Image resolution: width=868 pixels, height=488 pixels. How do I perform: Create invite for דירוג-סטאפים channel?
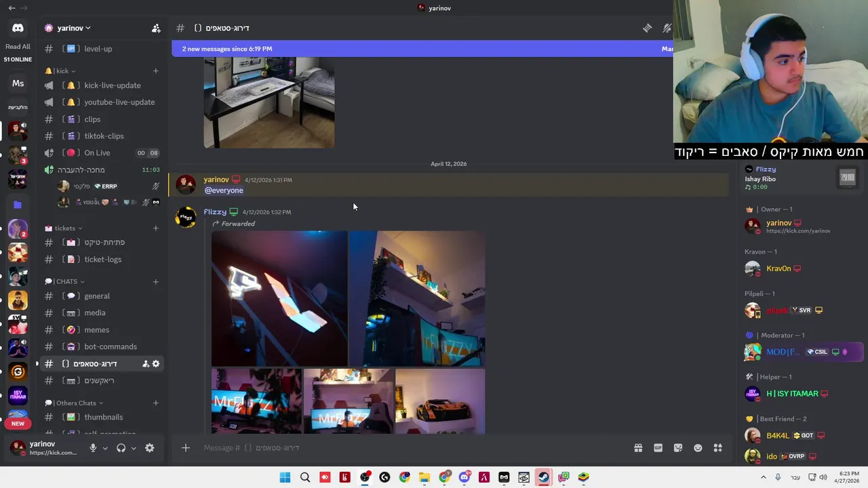(x=145, y=364)
